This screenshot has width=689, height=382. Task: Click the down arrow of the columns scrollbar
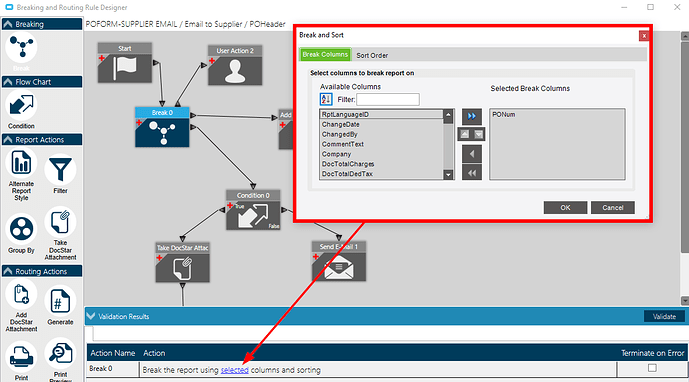pos(448,175)
